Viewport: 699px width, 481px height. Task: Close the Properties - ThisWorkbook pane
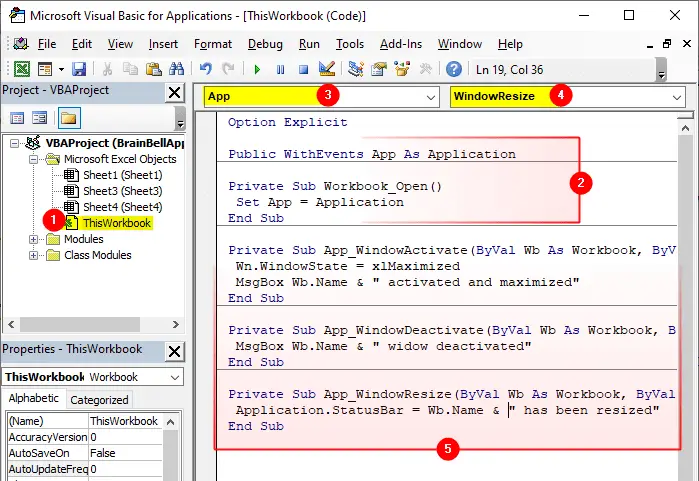174,352
